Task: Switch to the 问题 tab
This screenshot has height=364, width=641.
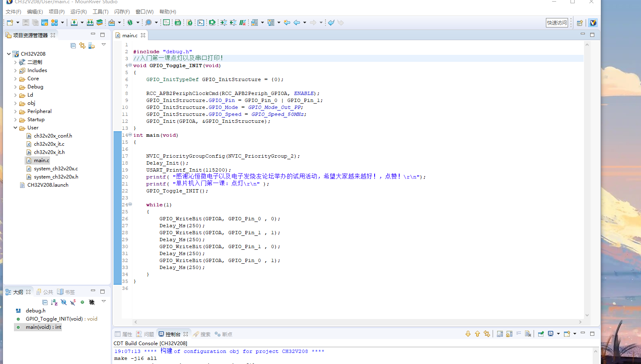Action: [145, 334]
